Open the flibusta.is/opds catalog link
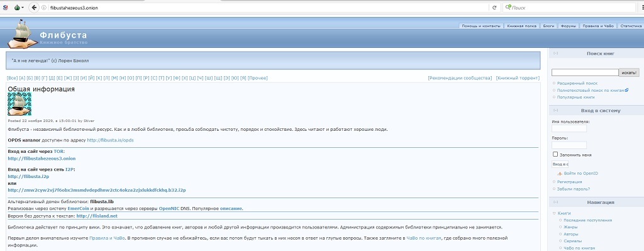The height and width of the screenshot is (251, 644). pyautogui.click(x=110, y=140)
